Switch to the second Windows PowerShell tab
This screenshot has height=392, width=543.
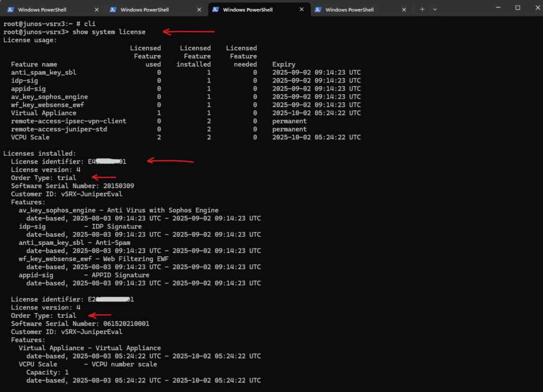[155, 10]
